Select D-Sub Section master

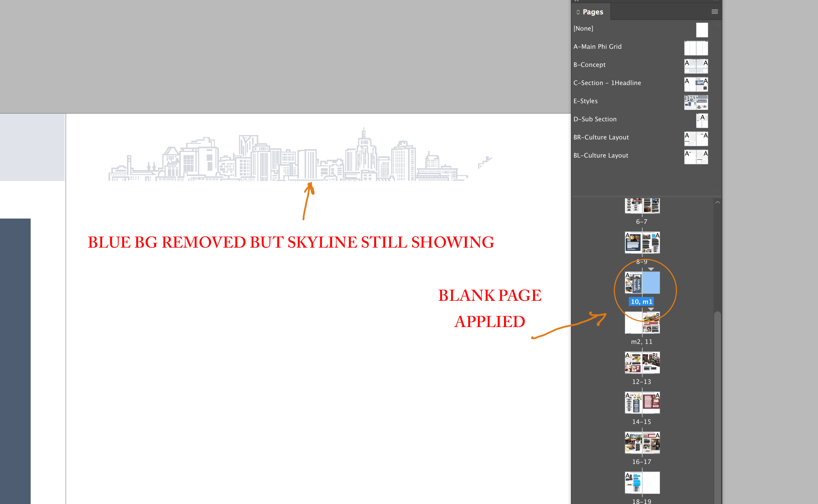pos(595,119)
